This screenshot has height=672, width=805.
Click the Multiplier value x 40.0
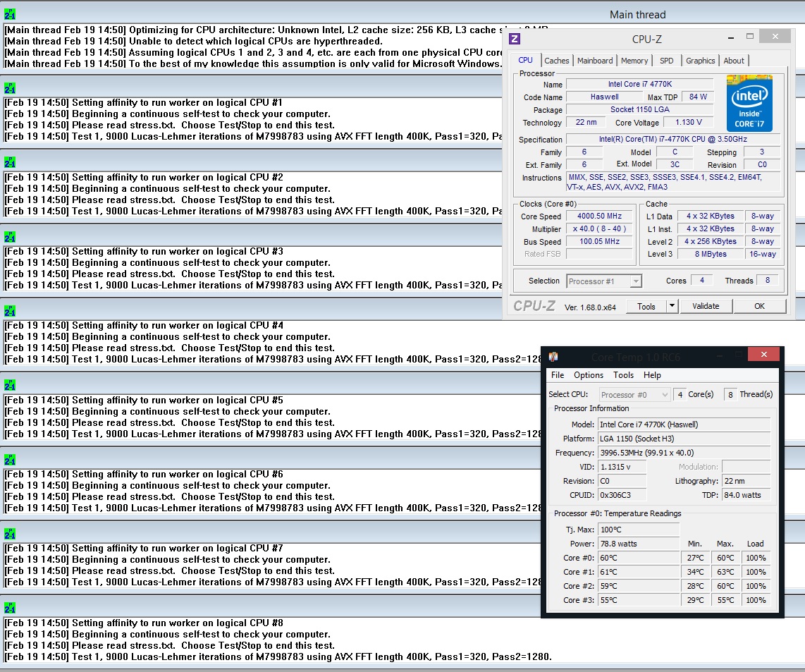599,229
